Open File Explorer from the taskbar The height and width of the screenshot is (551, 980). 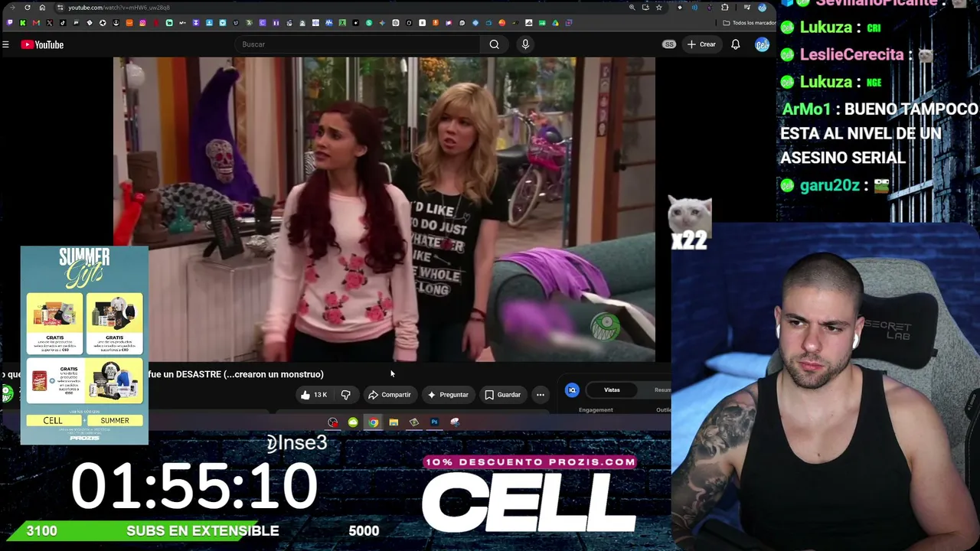(x=394, y=422)
